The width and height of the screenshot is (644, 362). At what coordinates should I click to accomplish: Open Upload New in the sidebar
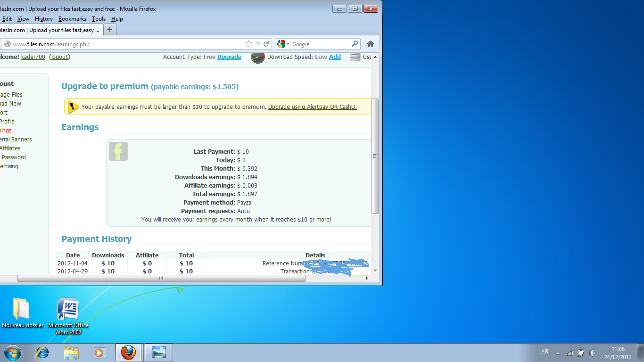coord(11,104)
